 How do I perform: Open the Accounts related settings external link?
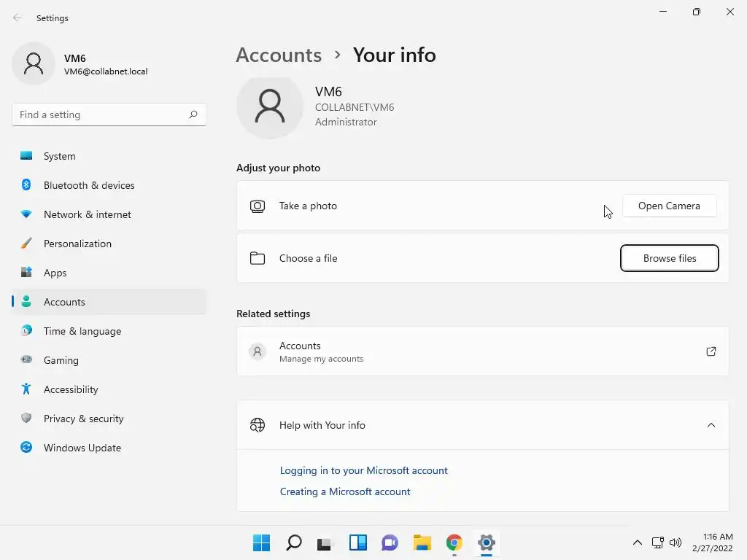(711, 351)
